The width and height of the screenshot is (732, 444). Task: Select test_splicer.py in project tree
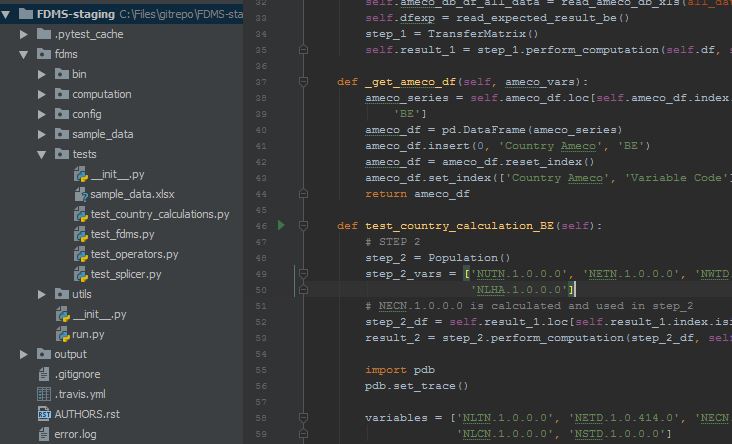pyautogui.click(x=126, y=275)
